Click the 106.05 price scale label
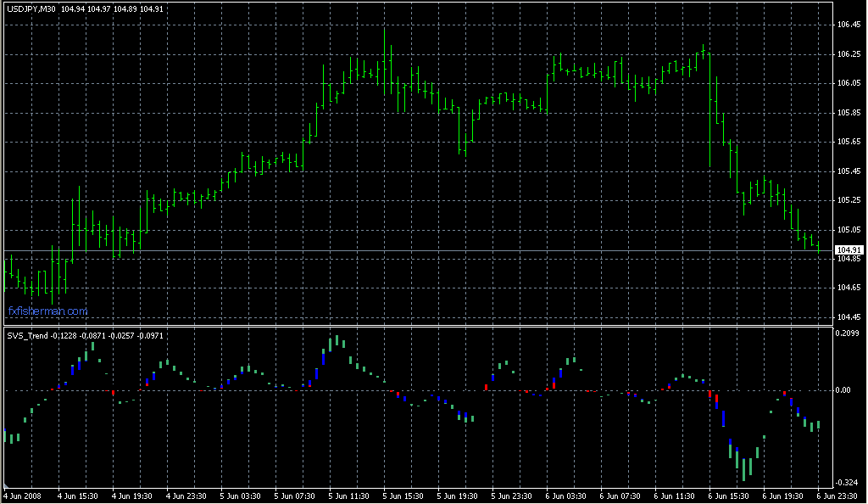Viewport: 868px width, 504px height. (849, 83)
